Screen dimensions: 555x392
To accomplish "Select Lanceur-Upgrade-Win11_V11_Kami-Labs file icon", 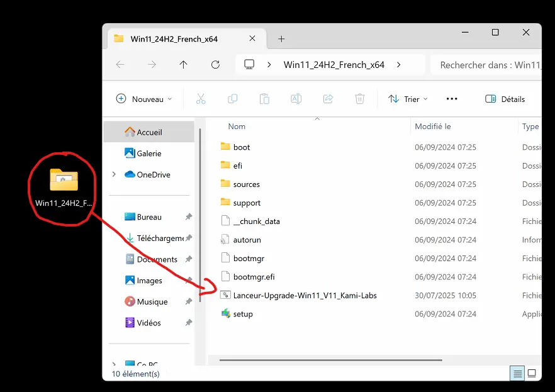I will click(225, 294).
